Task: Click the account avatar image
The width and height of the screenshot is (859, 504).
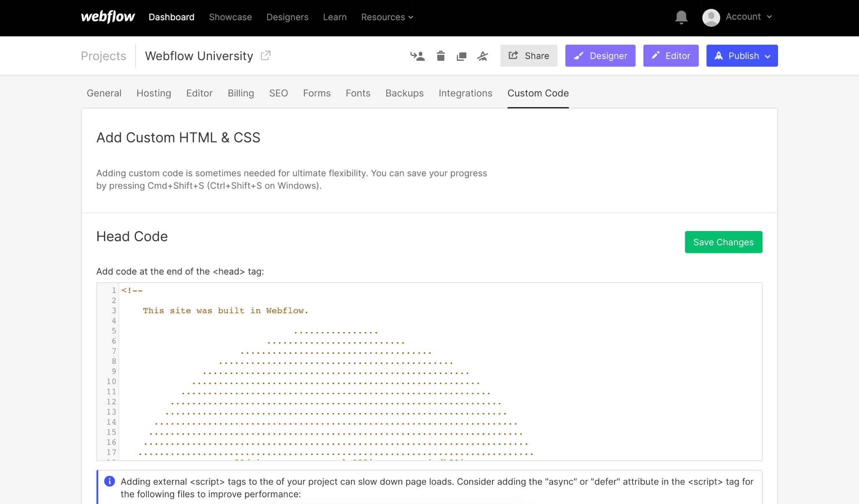Action: [711, 18]
